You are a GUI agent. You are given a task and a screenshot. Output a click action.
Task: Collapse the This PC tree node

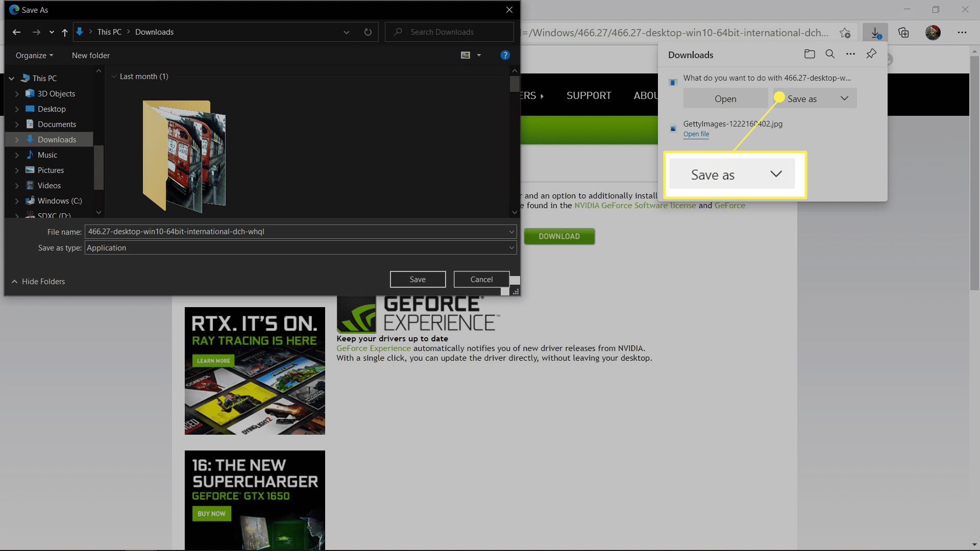12,79
